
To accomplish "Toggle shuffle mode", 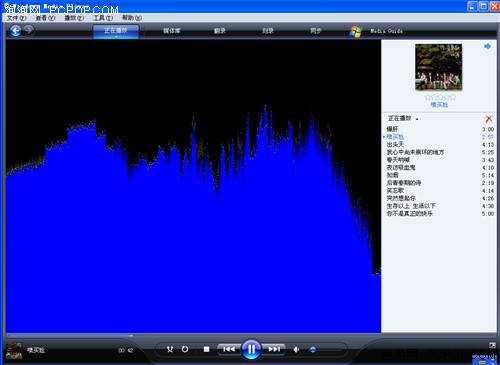I will point(170,349).
